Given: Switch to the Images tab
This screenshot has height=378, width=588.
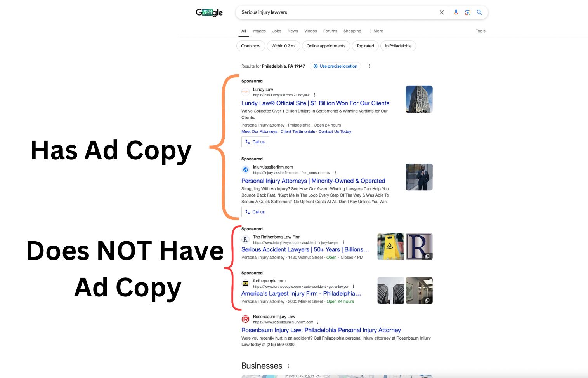Looking at the screenshot, I should point(259,31).
